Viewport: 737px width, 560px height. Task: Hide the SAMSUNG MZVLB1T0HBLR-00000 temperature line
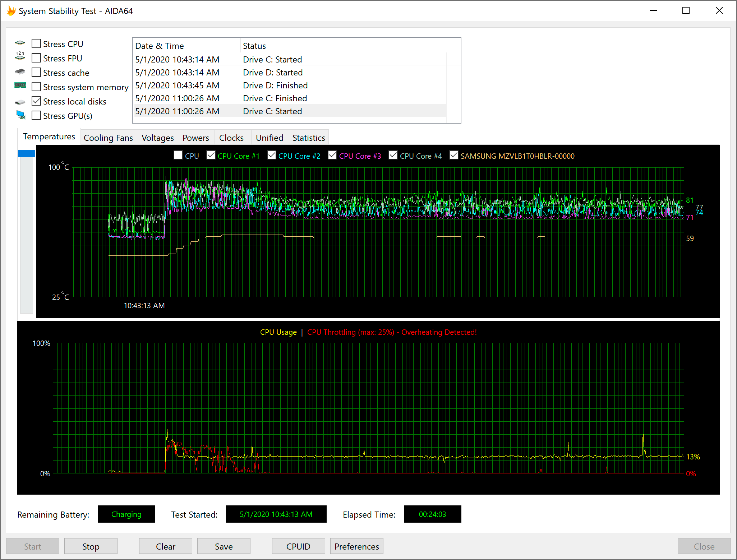pos(454,155)
